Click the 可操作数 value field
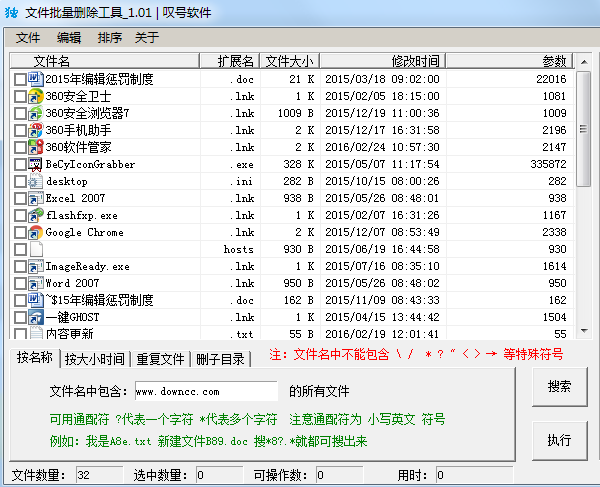Screen dimensions: 600x487 (x=339, y=475)
